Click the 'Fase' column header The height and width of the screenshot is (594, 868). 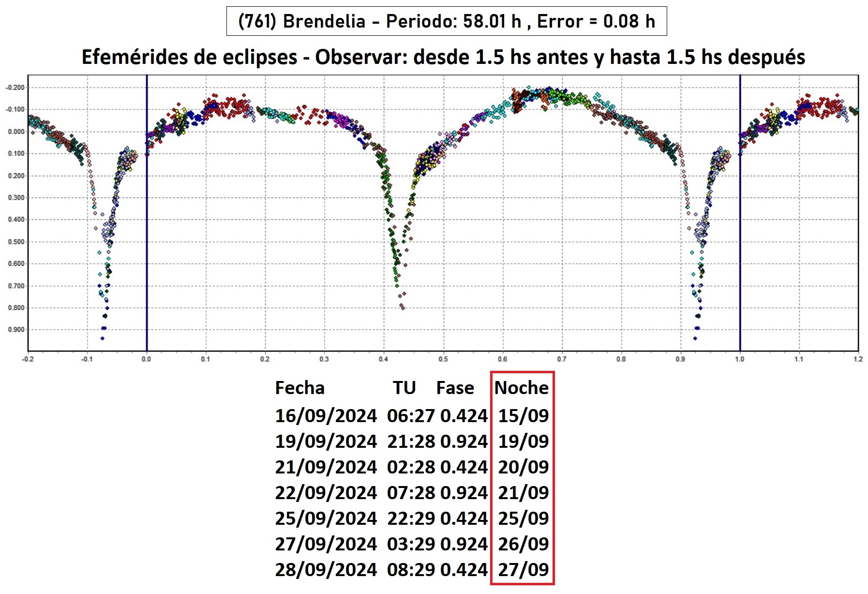(455, 388)
